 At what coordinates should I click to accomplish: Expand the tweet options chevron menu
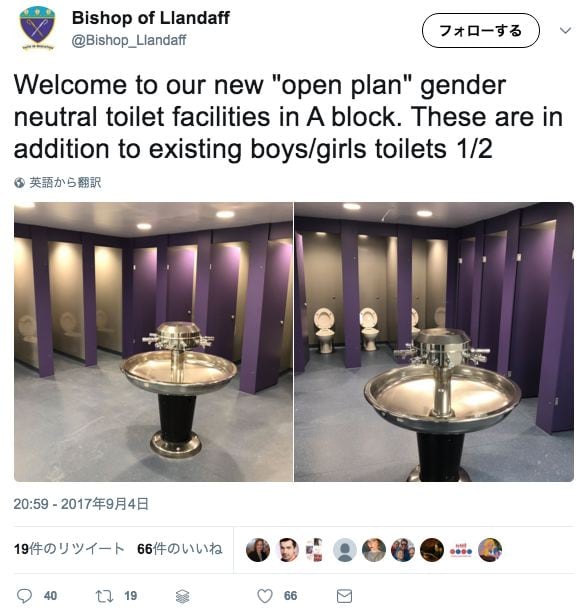[565, 30]
